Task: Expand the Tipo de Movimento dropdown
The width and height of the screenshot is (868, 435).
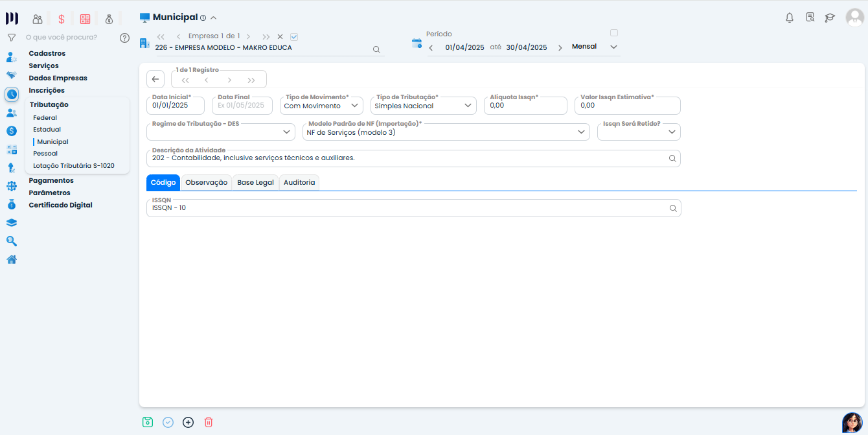Action: pos(355,106)
